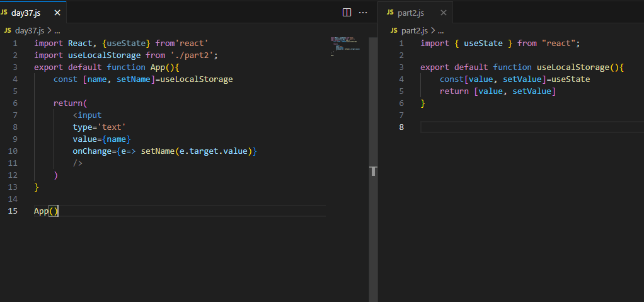This screenshot has height=302, width=644.
Task: Click 'onChange' attribute on line 10
Action: tap(92, 151)
